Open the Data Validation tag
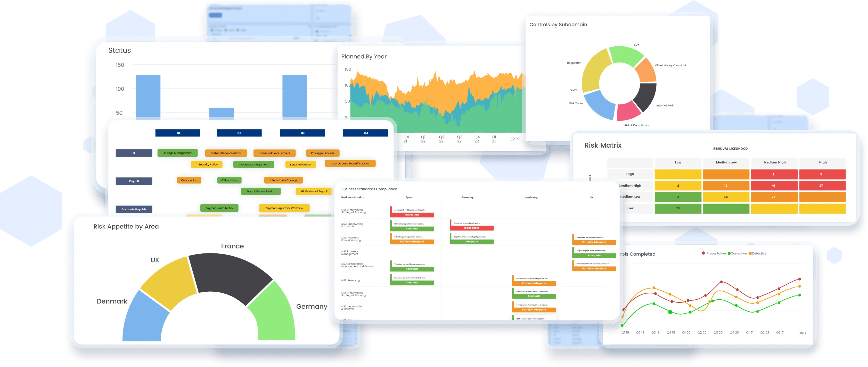Viewport: 868px width, 367px height. pos(300,165)
